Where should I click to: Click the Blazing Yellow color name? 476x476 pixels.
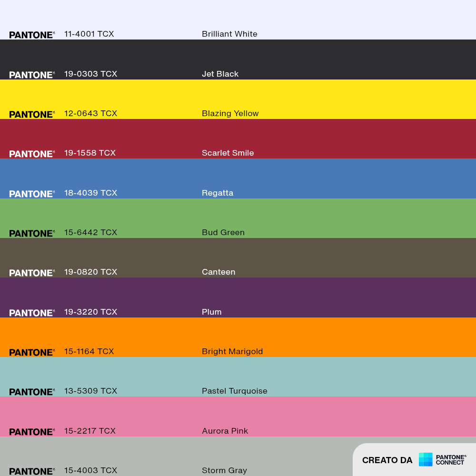230,114
